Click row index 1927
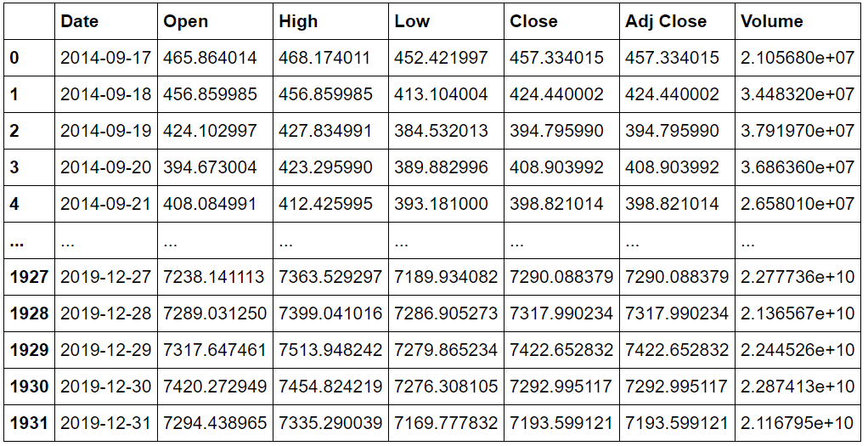 tap(30, 276)
